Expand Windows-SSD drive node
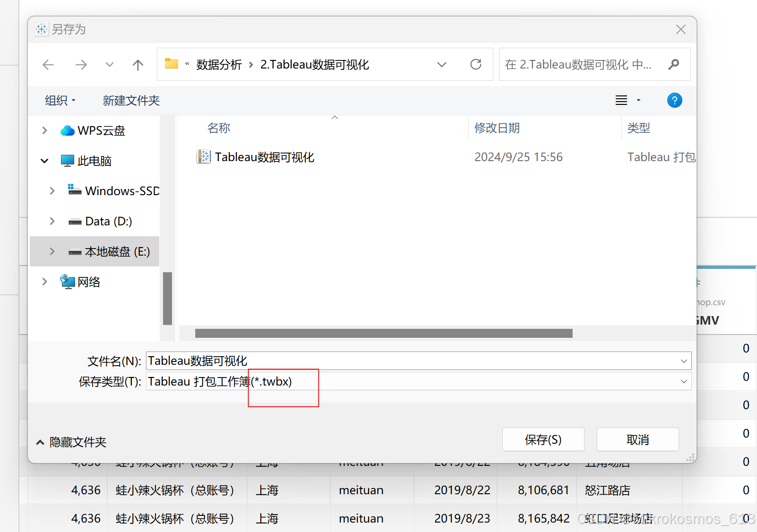The image size is (757, 532). tap(52, 191)
